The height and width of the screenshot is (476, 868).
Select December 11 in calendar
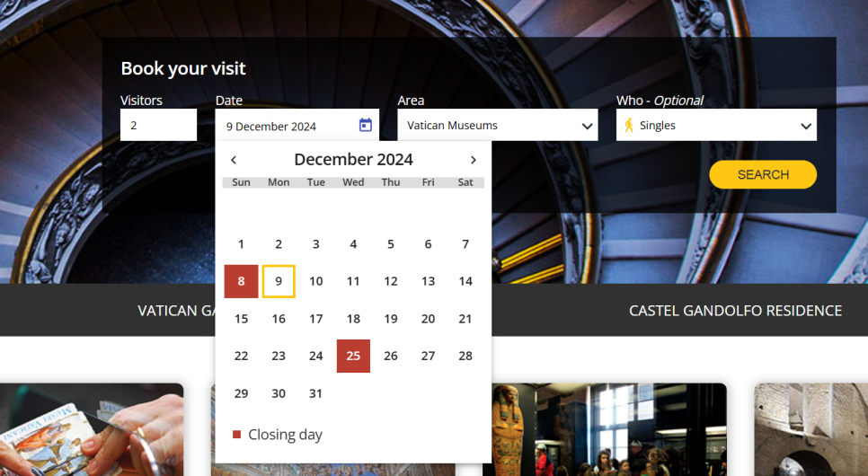(353, 281)
